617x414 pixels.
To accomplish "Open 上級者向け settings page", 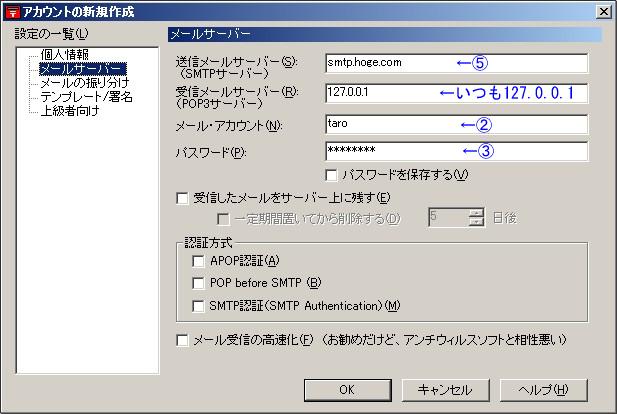I will click(70, 111).
